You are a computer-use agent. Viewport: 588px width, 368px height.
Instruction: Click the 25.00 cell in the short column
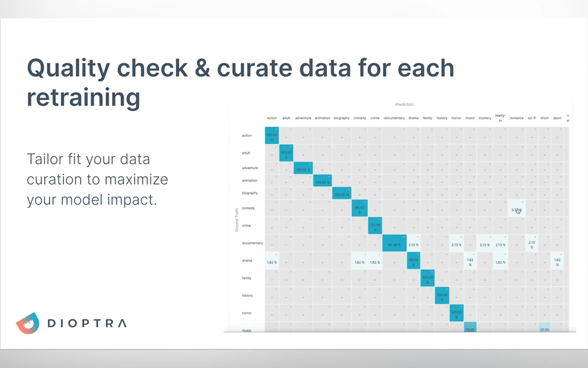click(x=544, y=327)
